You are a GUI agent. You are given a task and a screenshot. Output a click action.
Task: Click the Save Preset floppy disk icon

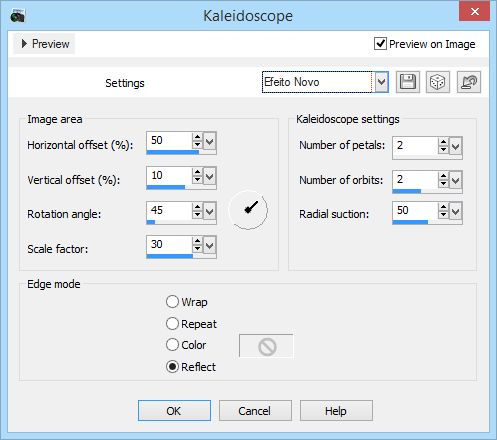click(408, 82)
